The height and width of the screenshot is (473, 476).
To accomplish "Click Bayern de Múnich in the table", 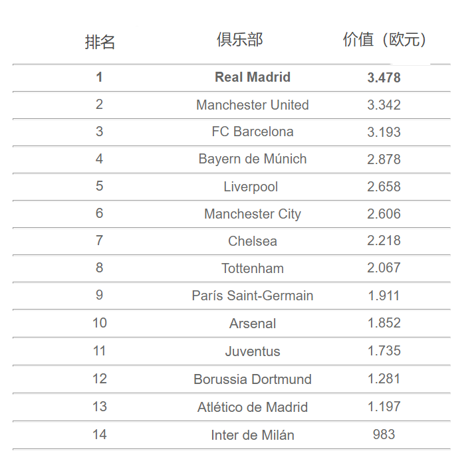I will 253,159.
